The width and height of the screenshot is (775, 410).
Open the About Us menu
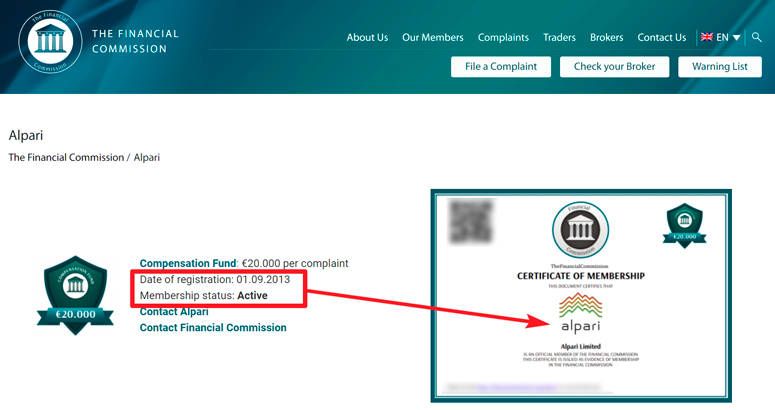[367, 38]
